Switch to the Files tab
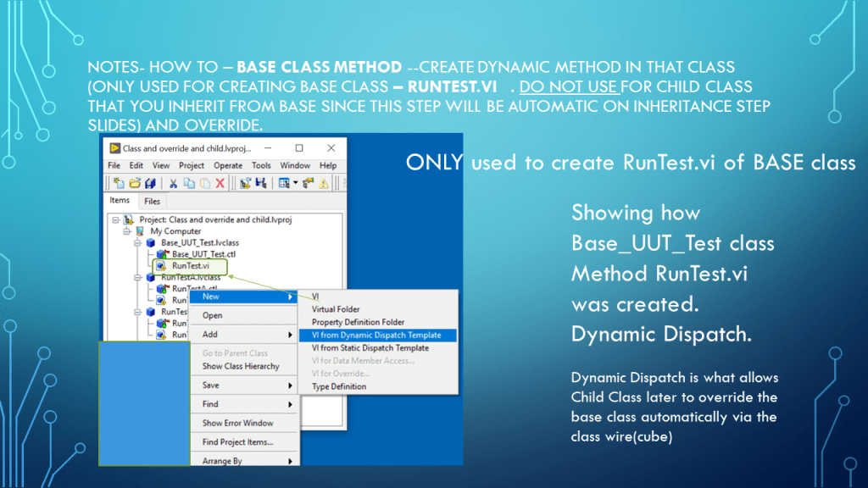 [x=152, y=202]
